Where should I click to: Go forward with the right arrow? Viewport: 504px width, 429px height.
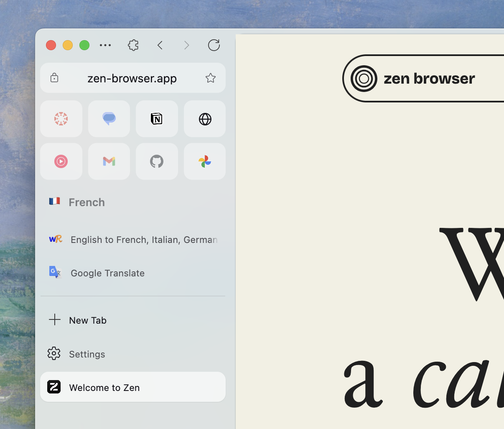pos(186,45)
